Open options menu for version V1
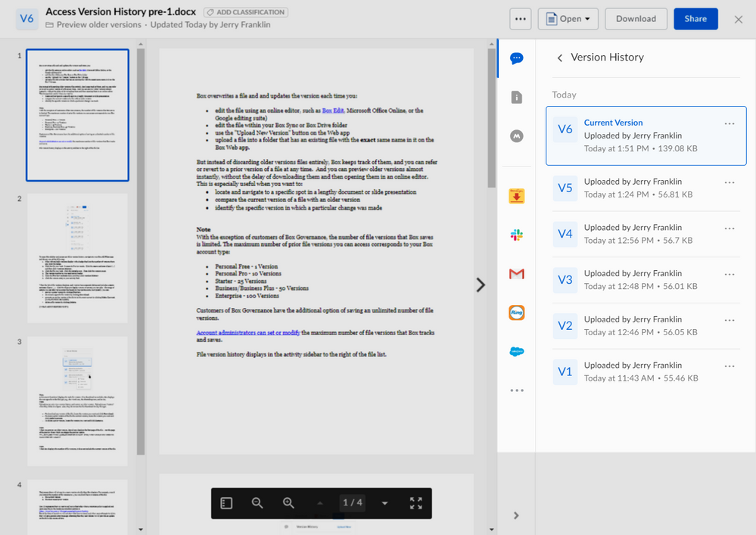 (730, 366)
